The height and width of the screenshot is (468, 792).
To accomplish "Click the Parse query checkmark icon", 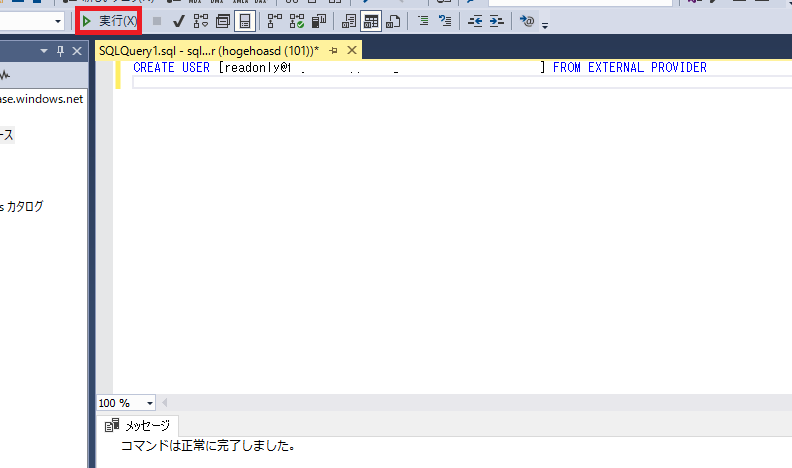I will [x=178, y=21].
